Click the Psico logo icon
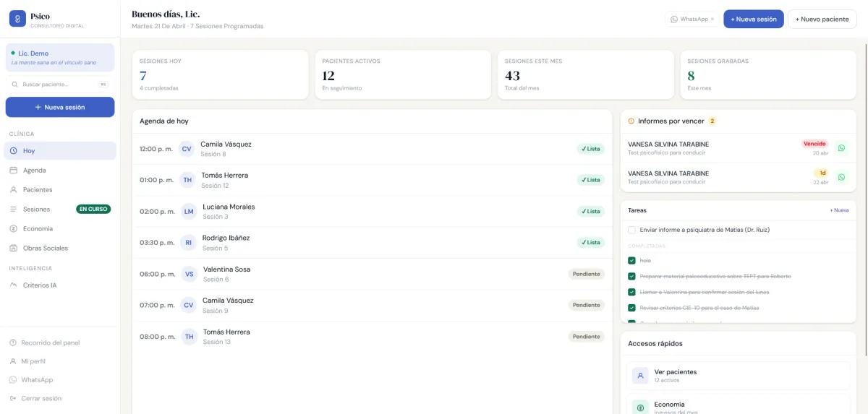The height and width of the screenshot is (414, 868). point(17,19)
